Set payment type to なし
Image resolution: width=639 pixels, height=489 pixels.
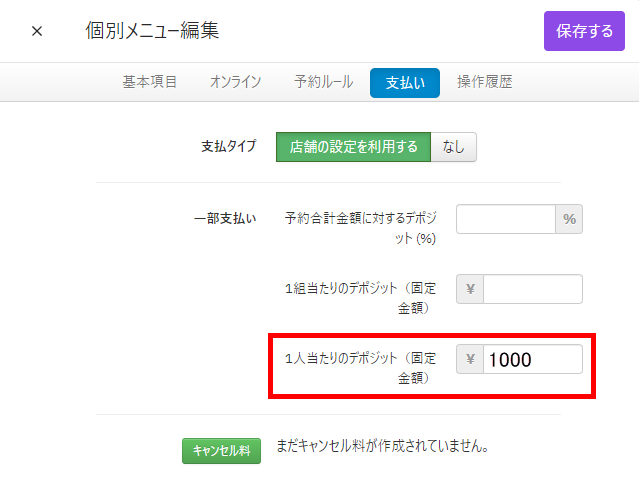coord(453,147)
